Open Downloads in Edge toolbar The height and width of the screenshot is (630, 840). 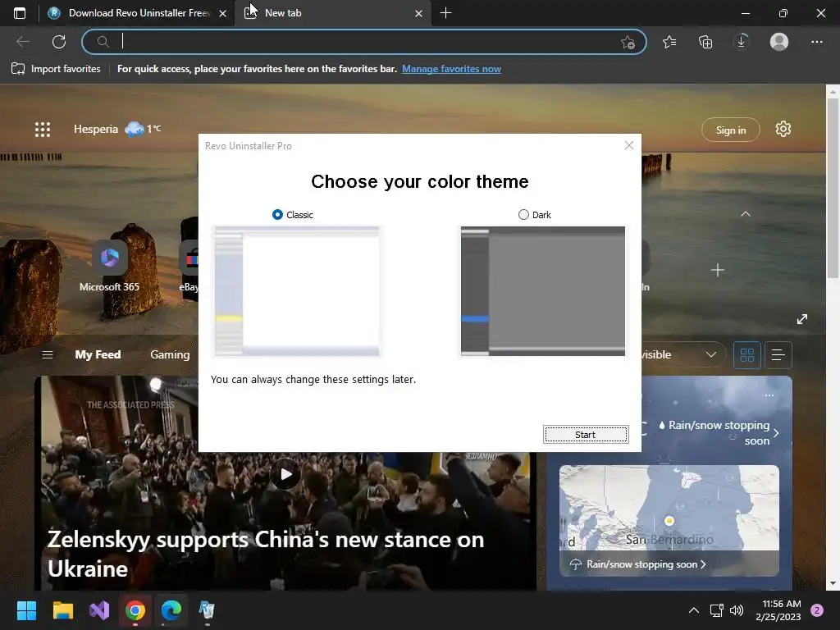click(x=742, y=41)
